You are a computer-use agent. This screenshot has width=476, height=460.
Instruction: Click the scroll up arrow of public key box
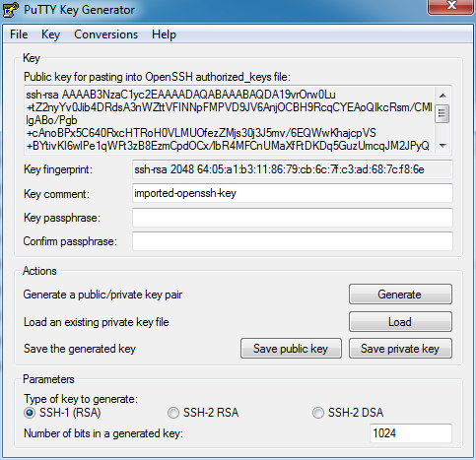pos(442,96)
